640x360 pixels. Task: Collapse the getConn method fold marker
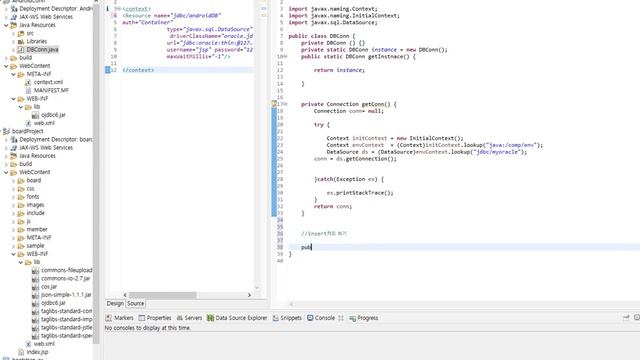285,104
